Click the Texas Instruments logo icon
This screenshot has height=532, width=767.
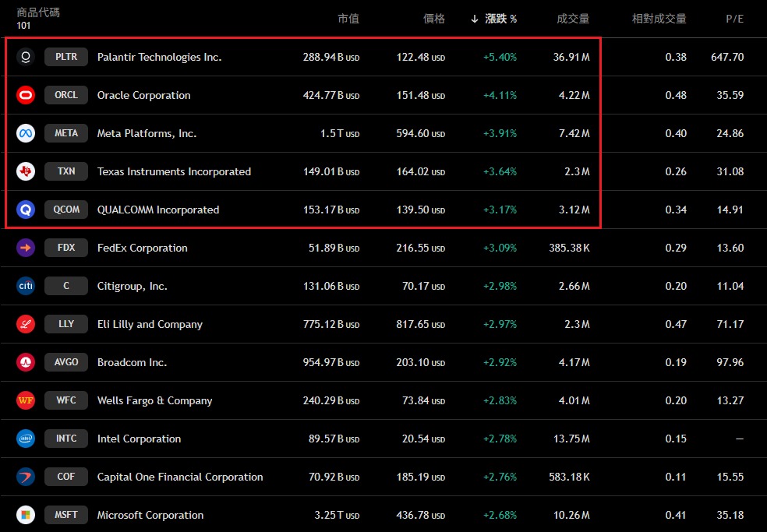click(x=26, y=171)
